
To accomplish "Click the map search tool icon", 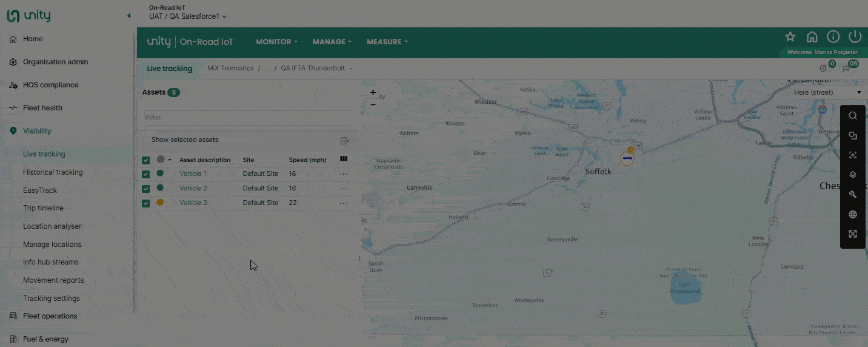I will (x=853, y=116).
